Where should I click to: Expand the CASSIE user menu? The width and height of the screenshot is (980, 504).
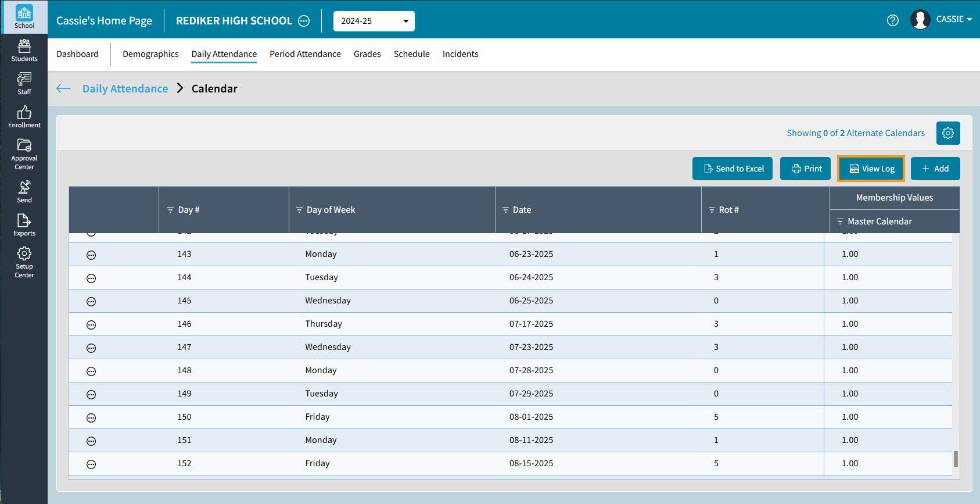(x=954, y=19)
